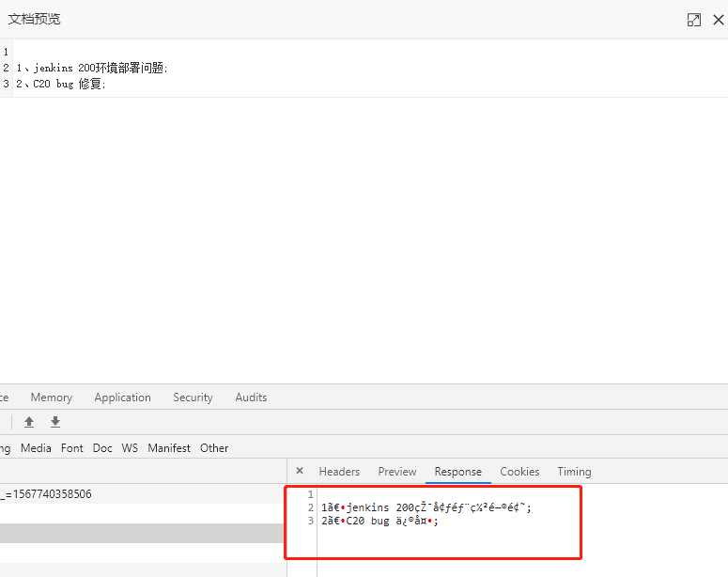Expand the 文档预览 dialog to fullscreen

pyautogui.click(x=693, y=20)
